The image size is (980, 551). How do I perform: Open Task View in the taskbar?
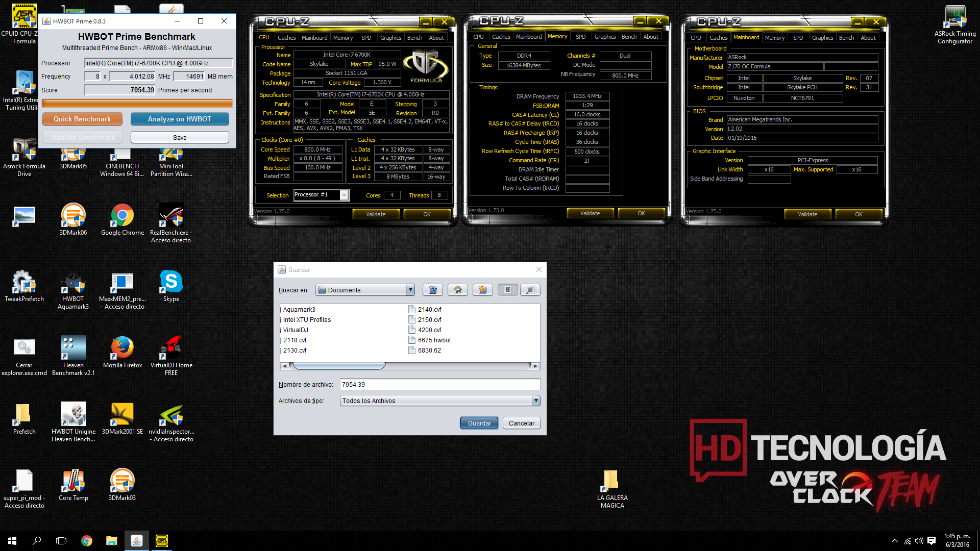click(x=61, y=541)
